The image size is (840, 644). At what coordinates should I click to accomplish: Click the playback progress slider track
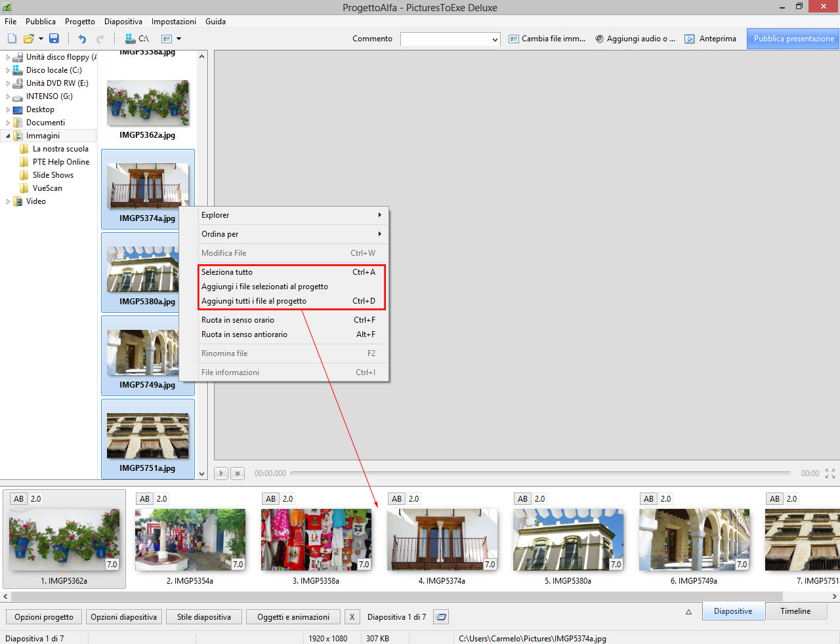pyautogui.click(x=539, y=473)
